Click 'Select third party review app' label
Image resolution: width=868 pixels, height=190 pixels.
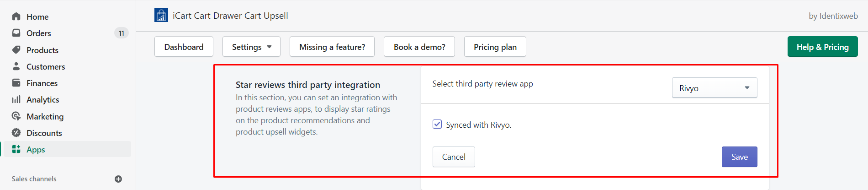[x=483, y=84]
